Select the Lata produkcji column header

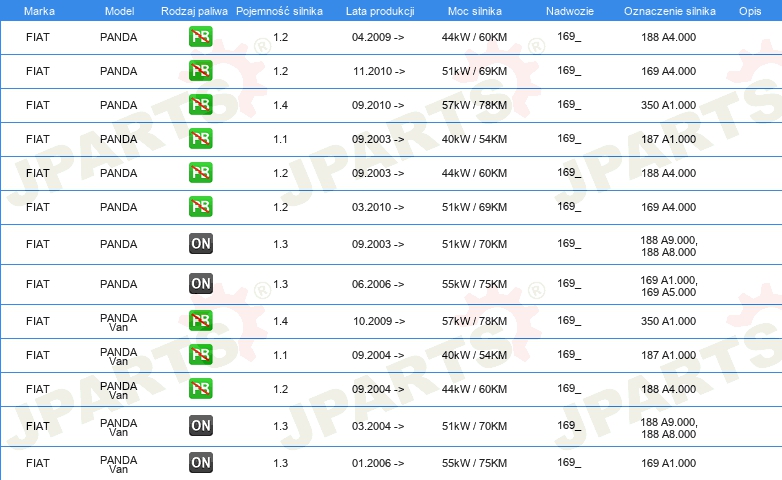[380, 11]
